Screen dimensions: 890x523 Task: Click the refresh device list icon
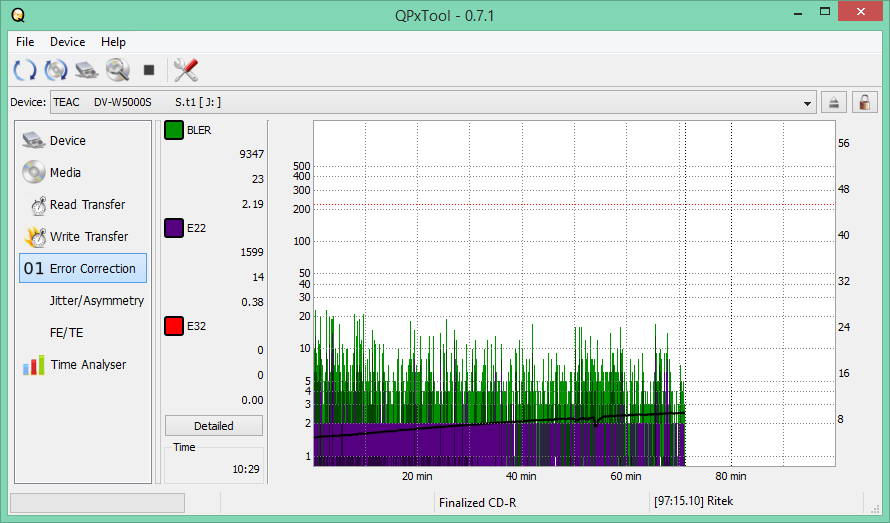(24, 70)
